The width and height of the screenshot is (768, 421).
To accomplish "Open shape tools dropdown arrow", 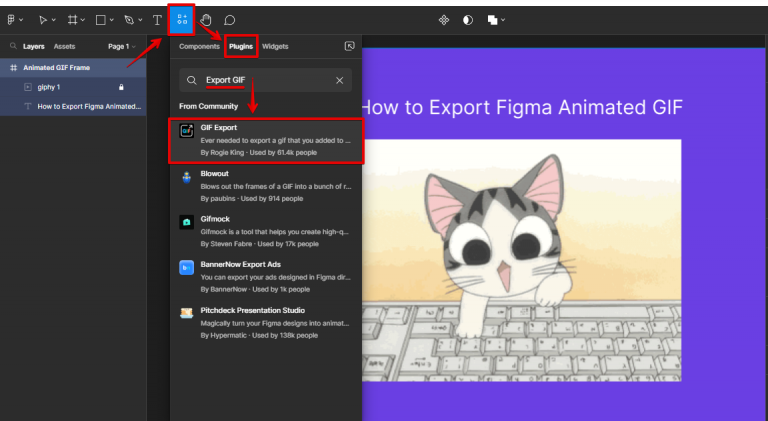I will click(x=112, y=20).
